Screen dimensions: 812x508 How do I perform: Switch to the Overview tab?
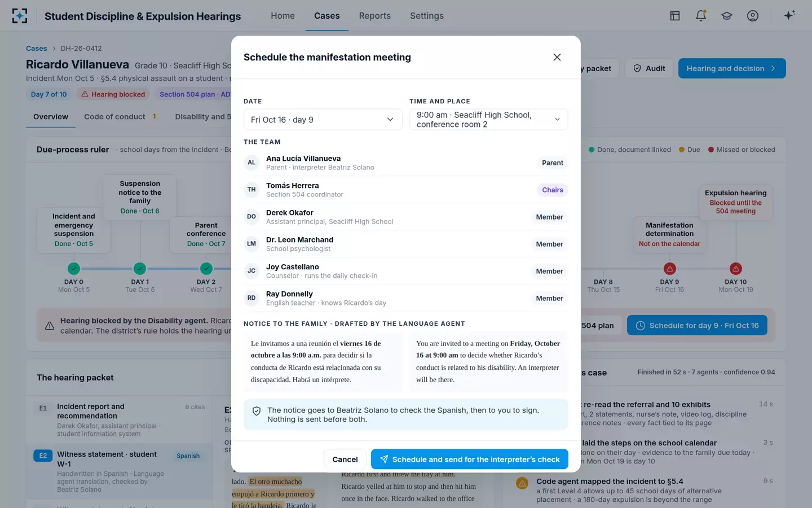[51, 117]
